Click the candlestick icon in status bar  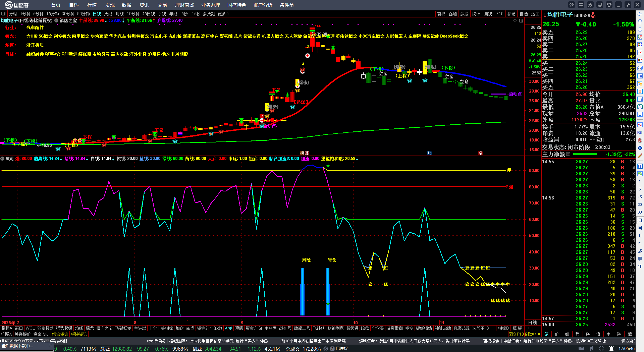[x=591, y=349]
